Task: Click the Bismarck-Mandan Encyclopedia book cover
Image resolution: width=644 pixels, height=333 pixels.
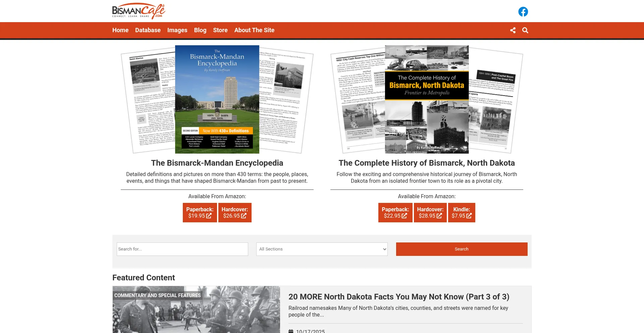Action: pos(217,99)
